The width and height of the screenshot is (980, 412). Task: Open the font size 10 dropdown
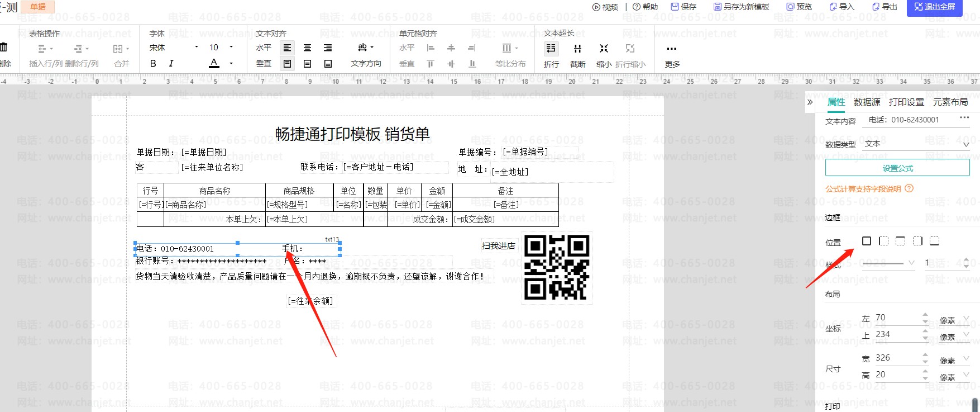pyautogui.click(x=221, y=48)
